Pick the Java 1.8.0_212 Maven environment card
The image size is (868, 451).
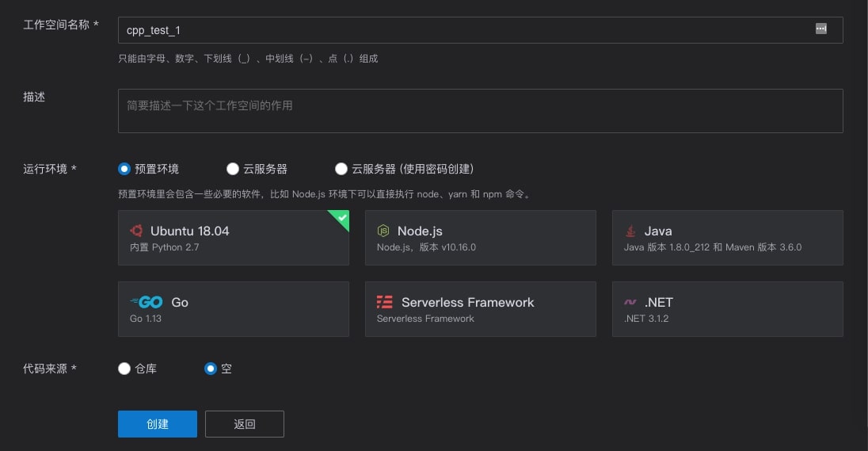(x=727, y=238)
